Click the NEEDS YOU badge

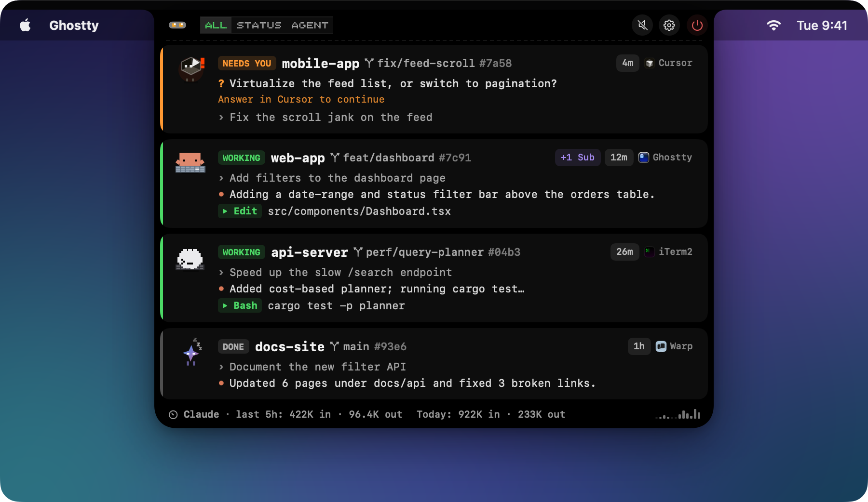click(x=247, y=63)
